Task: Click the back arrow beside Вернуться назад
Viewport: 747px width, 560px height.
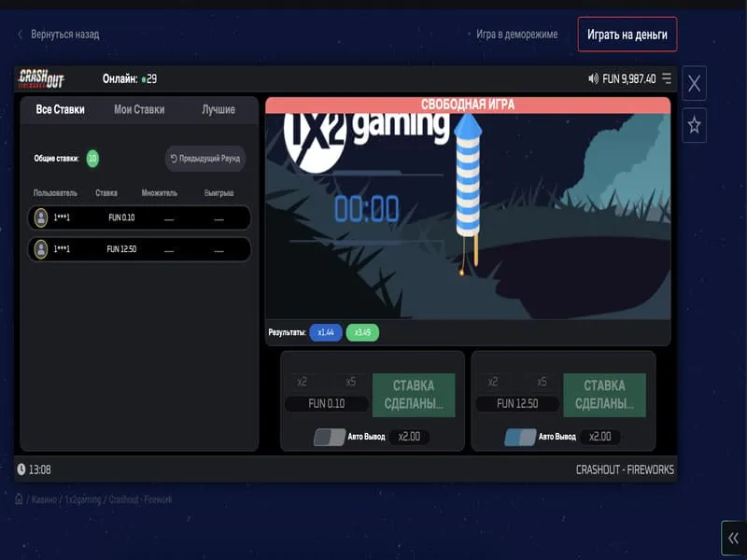Action: (20, 35)
